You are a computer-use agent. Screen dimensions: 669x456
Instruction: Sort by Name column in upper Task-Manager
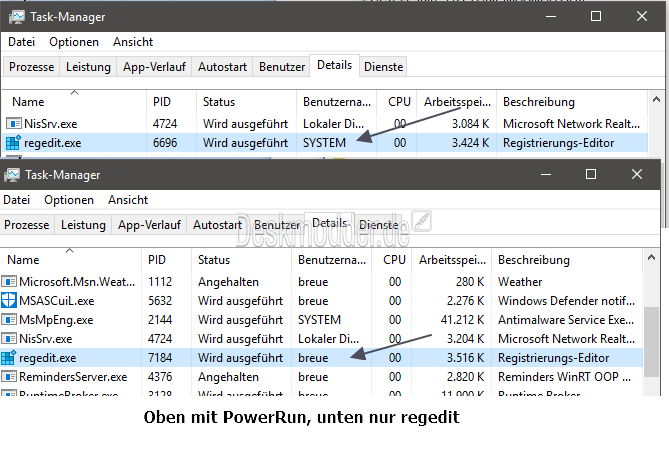(x=74, y=102)
